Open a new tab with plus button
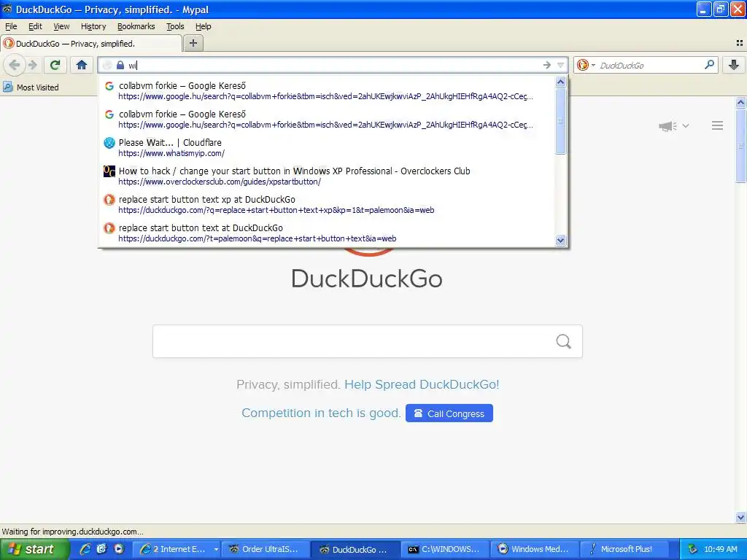The image size is (747, 560). (x=193, y=43)
